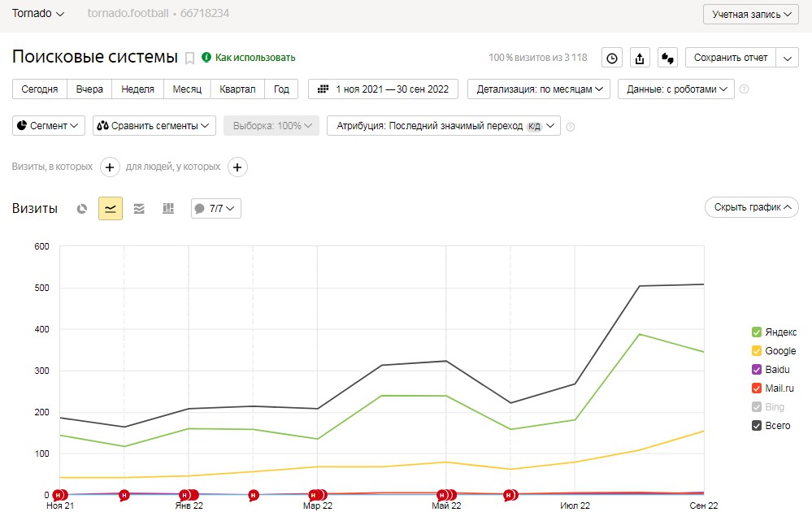
Task: Click the chart annotation marker at Май 22
Action: point(446,496)
